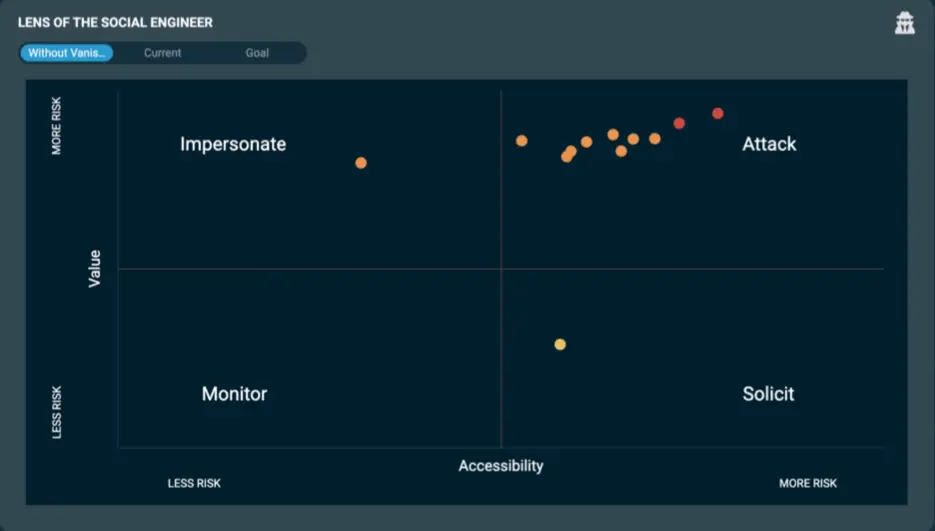This screenshot has height=531, width=935.
Task: Click the MORE RISK label on vertical axis
Action: click(57, 125)
